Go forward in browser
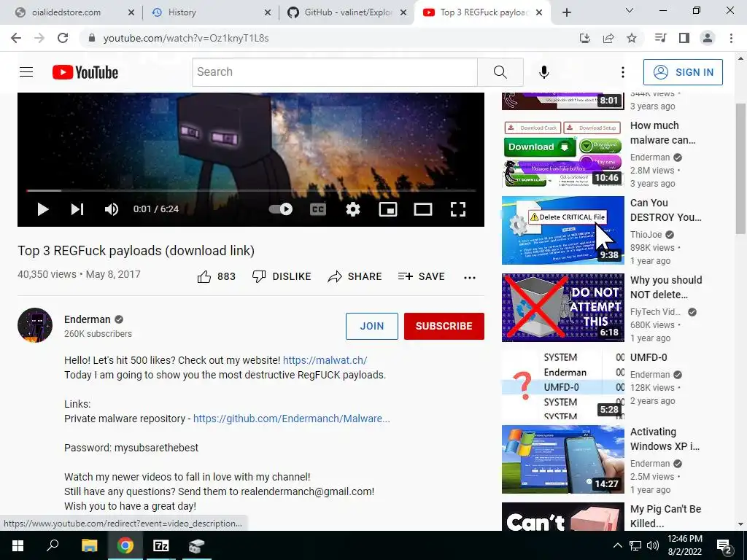747x560 pixels. click(x=39, y=38)
